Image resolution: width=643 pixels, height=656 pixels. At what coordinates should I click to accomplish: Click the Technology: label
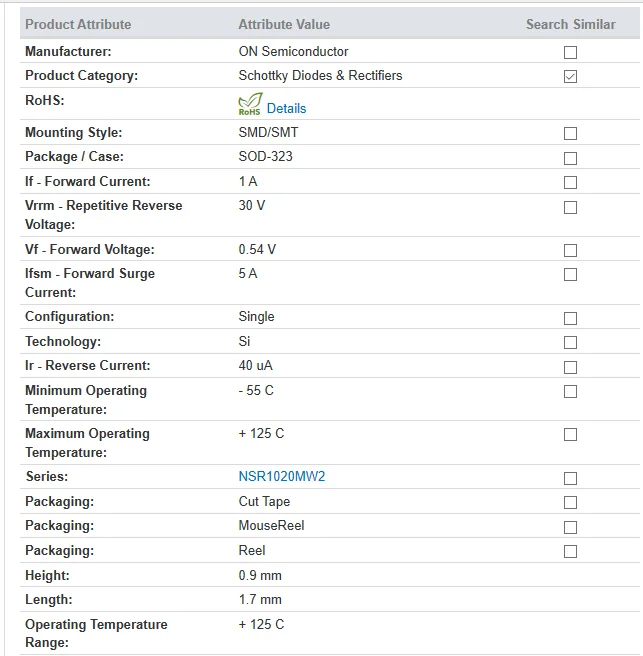point(63,341)
